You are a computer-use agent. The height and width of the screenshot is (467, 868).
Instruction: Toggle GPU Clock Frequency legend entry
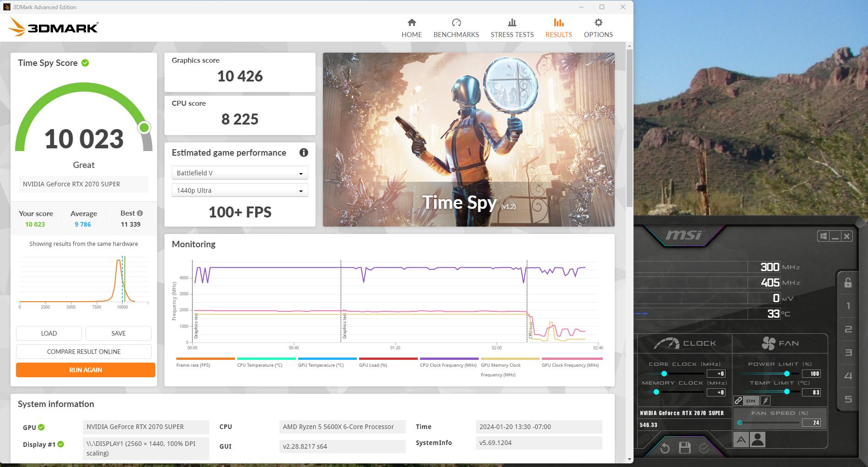(x=572, y=363)
